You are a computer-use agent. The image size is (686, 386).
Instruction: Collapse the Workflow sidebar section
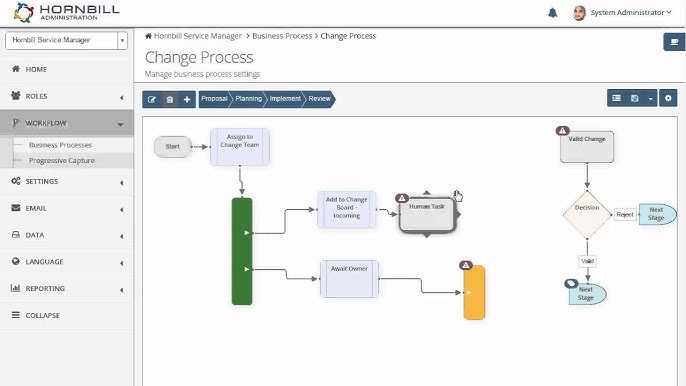coord(66,123)
